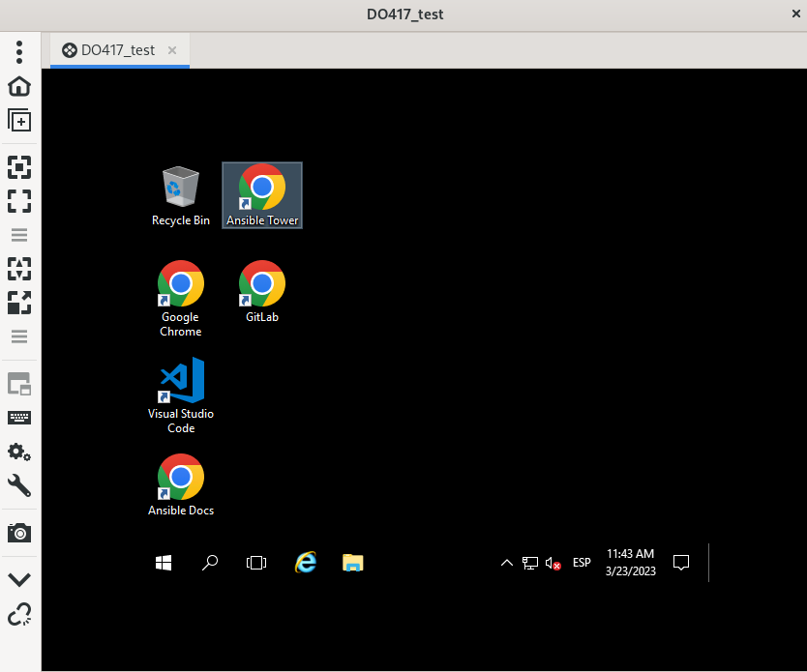807x672 pixels.
Task: Click the resize arrows icon in sidebar
Action: [x=19, y=268]
